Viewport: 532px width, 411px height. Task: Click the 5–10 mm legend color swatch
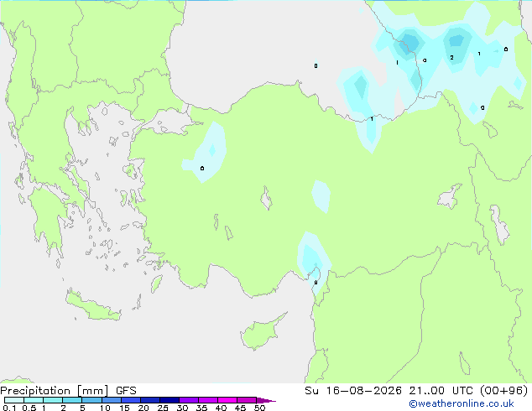91,400
